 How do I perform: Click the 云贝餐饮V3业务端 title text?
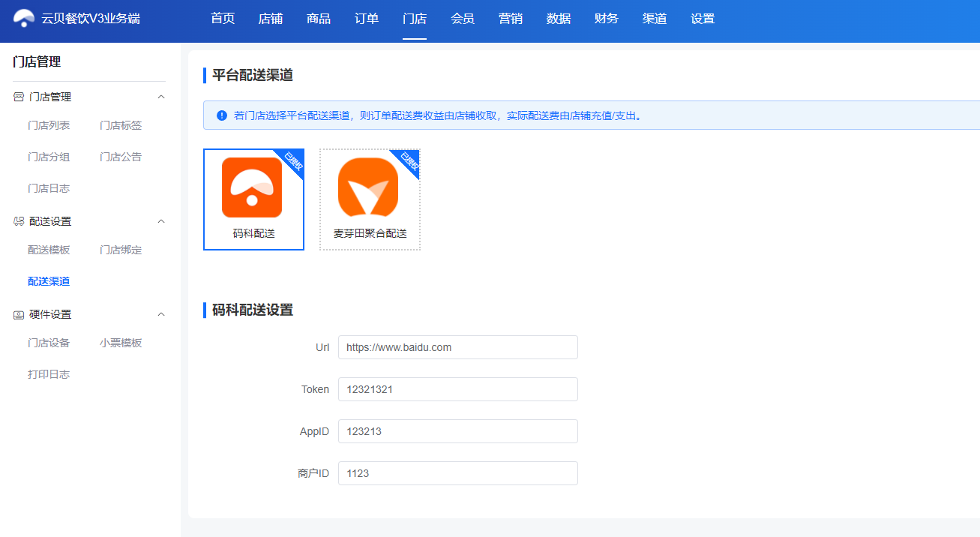pyautogui.click(x=91, y=19)
